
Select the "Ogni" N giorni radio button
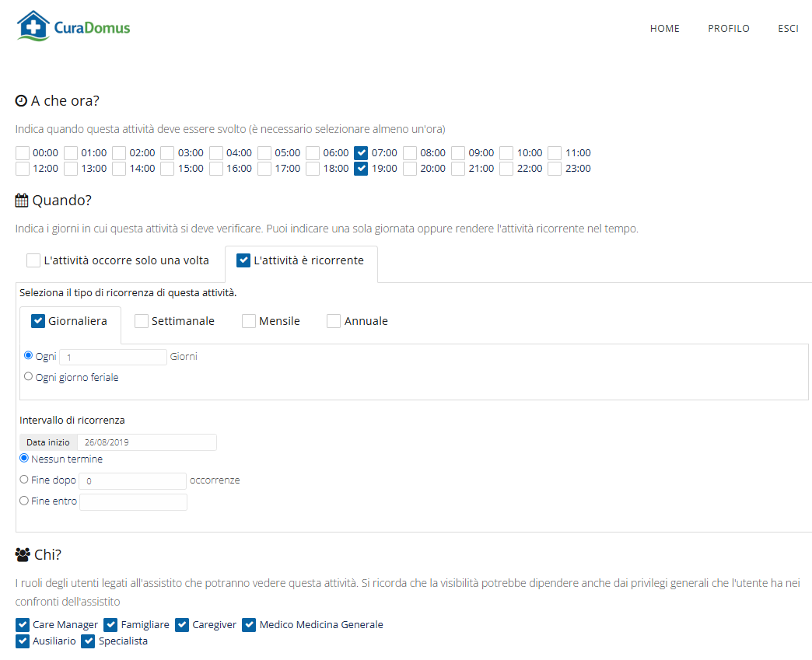point(29,355)
